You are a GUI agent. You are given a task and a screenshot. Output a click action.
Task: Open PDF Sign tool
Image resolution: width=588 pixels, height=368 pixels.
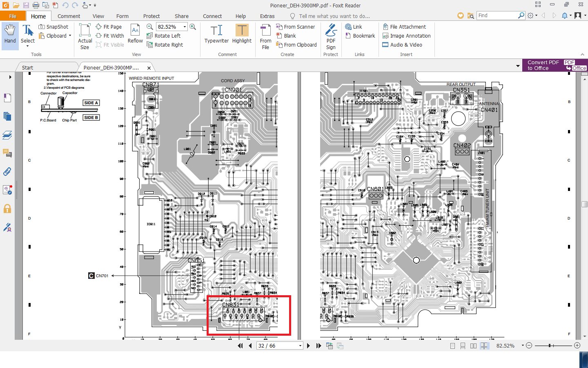[x=331, y=37]
